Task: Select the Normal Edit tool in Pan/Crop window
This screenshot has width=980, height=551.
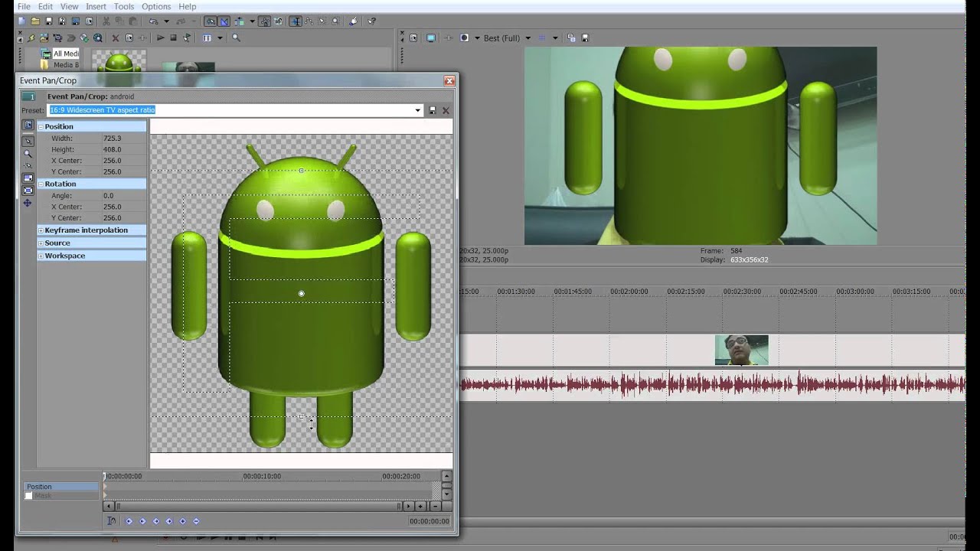Action: (28, 141)
